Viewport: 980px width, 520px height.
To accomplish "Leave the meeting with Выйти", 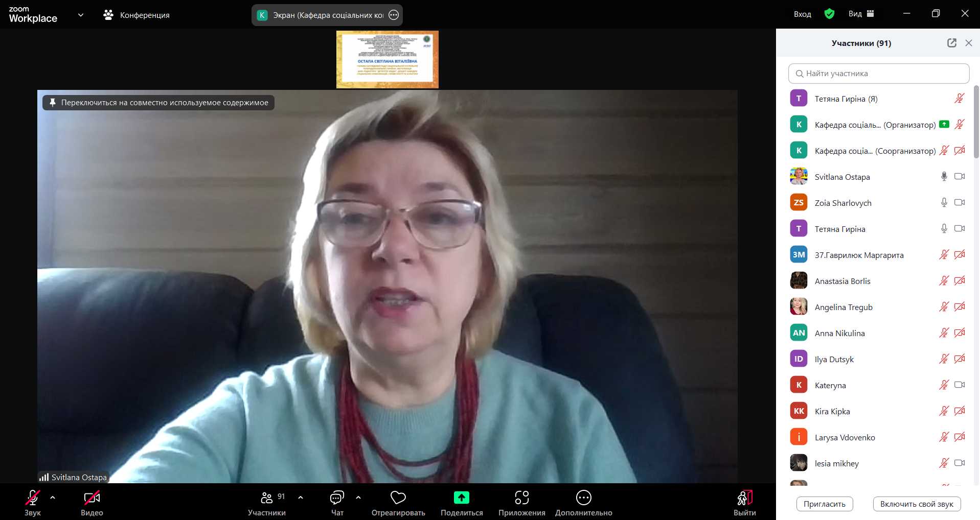I will pos(745,503).
